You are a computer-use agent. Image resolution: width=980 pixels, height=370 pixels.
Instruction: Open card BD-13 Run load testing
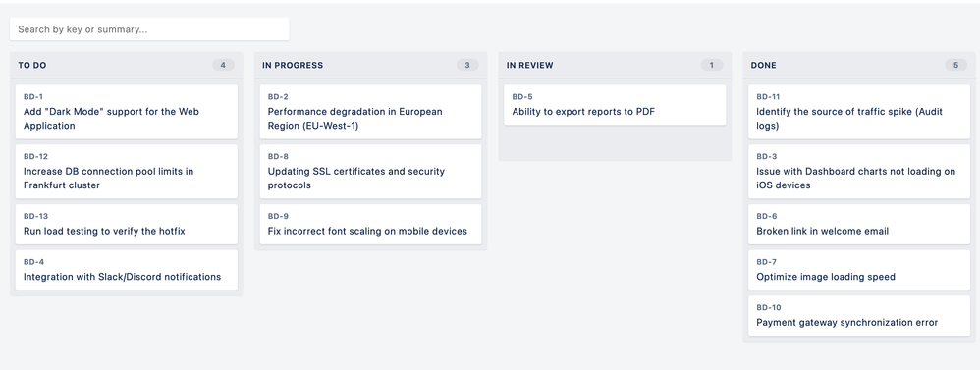click(127, 225)
